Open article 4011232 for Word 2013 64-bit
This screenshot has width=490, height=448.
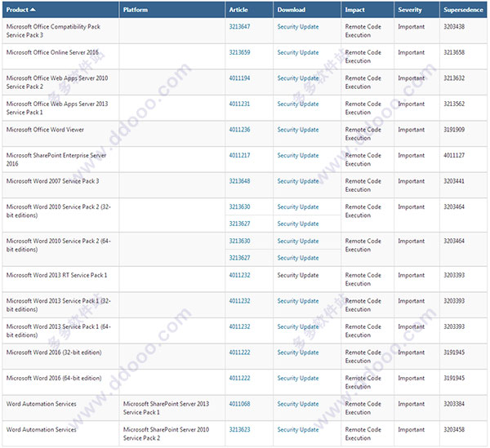(x=239, y=326)
